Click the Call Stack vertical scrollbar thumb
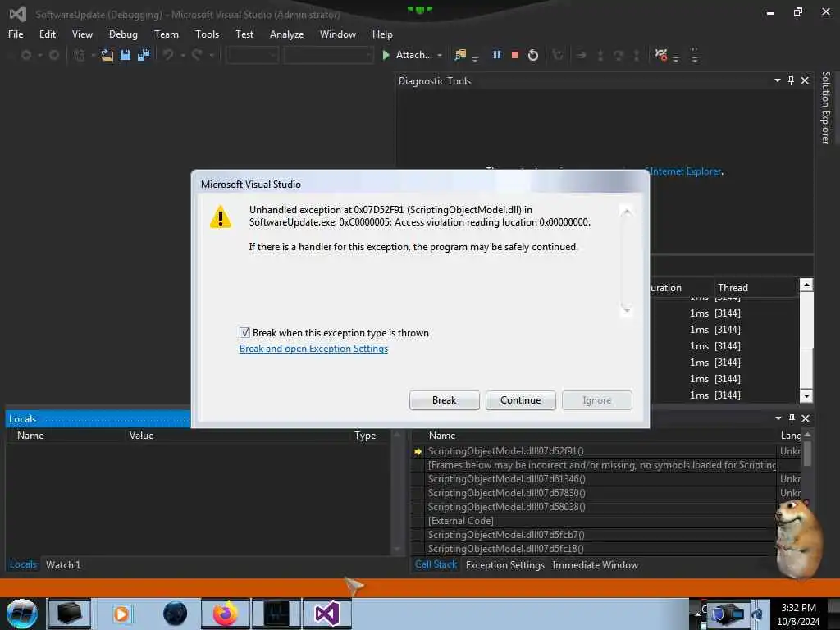The image size is (840, 630). (807, 454)
